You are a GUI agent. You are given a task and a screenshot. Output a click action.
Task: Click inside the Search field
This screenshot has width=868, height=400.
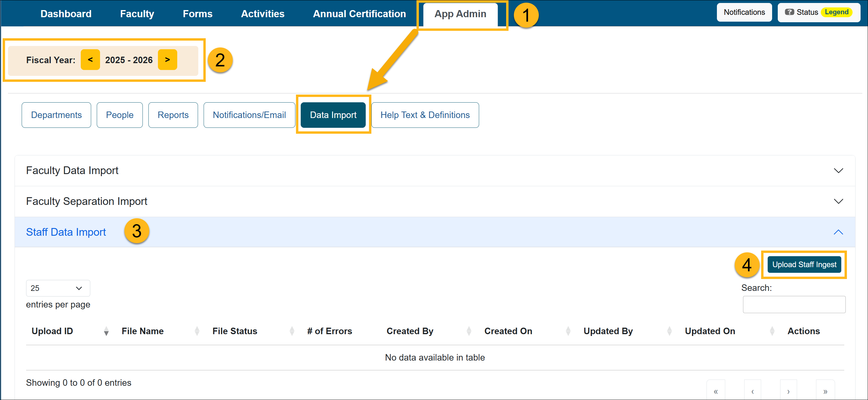click(x=794, y=304)
